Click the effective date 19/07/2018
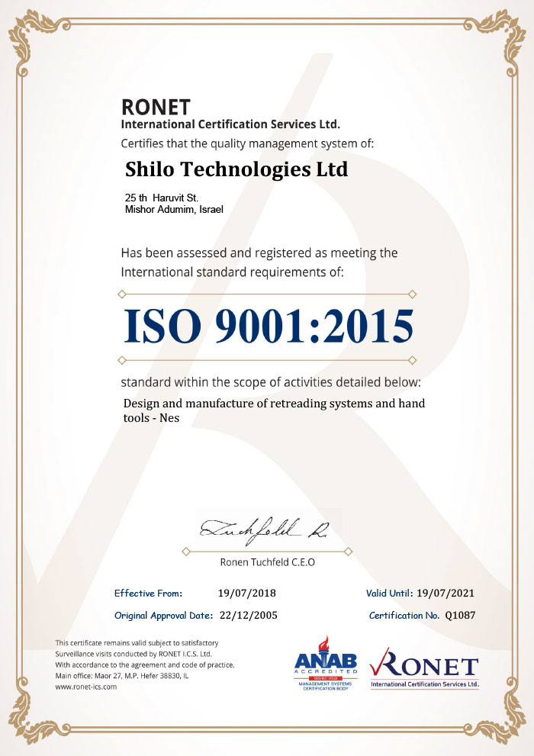534x756 pixels. coord(246,593)
